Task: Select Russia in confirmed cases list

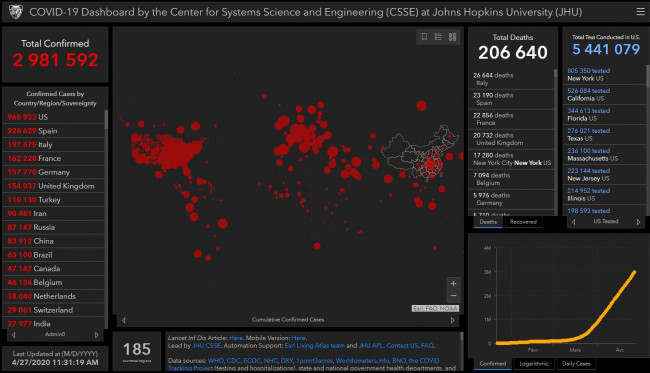Action: (54, 227)
